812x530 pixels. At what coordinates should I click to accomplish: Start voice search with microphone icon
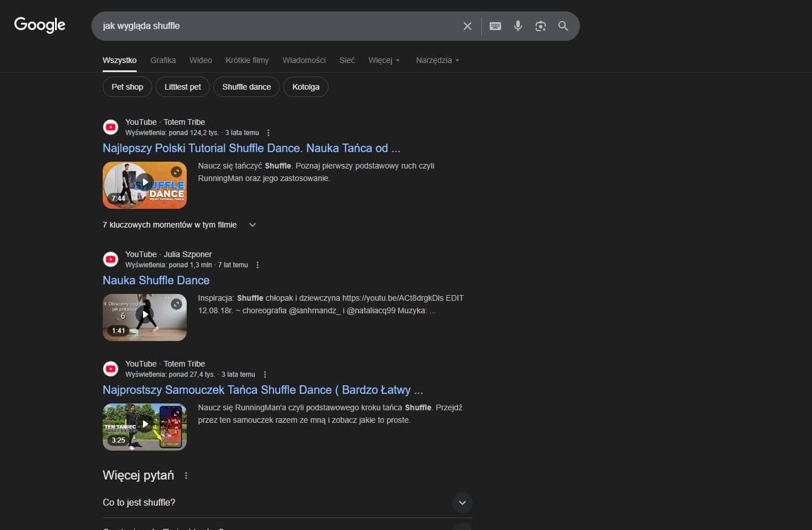pyautogui.click(x=518, y=26)
